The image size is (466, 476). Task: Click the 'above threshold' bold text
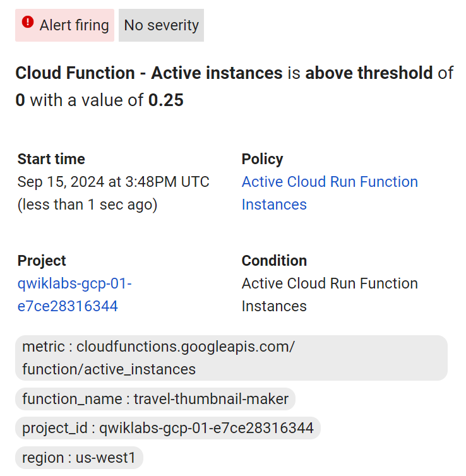(369, 73)
